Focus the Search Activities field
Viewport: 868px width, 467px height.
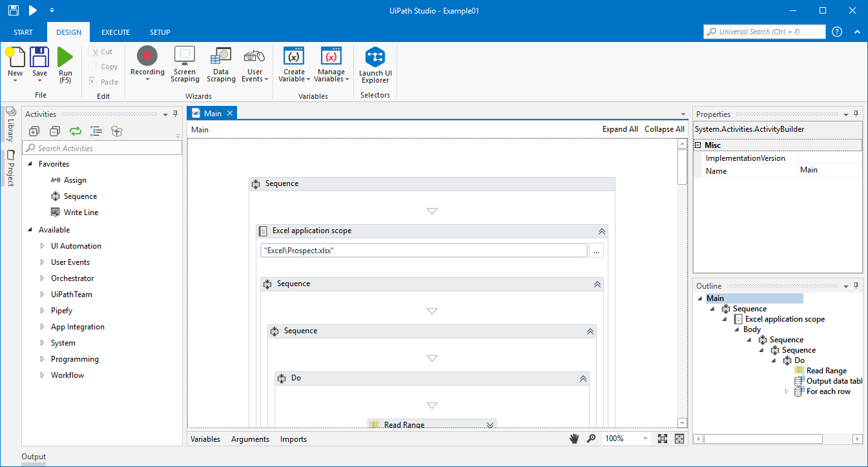[103, 148]
